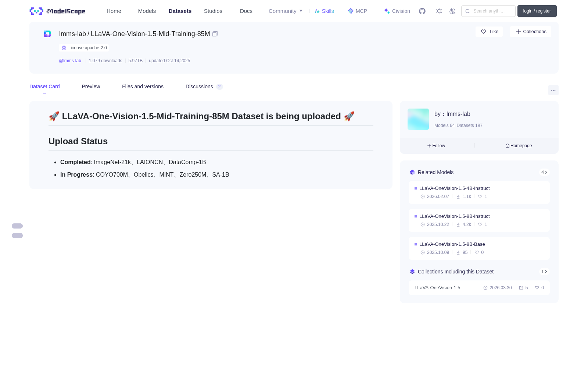Image resolution: width=588 pixels, height=368 pixels.
Task: Open the Civision link
Action: click(397, 11)
